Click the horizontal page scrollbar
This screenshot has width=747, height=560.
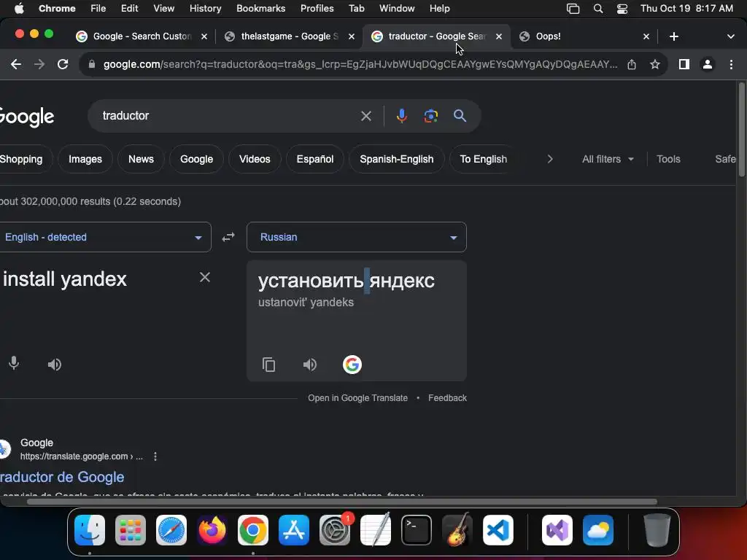click(341, 502)
